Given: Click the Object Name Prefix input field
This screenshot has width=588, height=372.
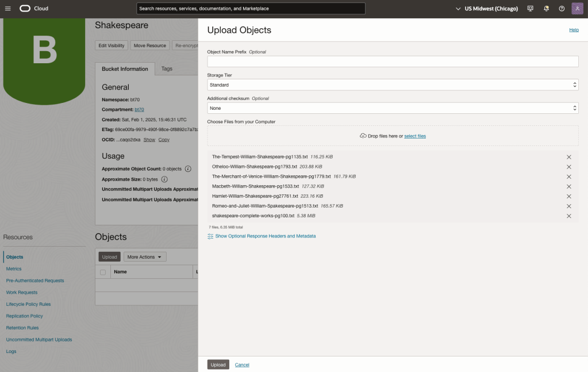Looking at the screenshot, I should pos(393,62).
